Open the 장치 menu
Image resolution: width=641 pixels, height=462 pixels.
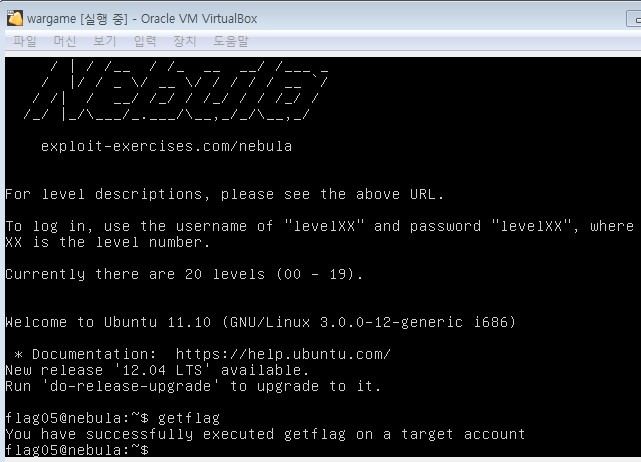(x=185, y=41)
